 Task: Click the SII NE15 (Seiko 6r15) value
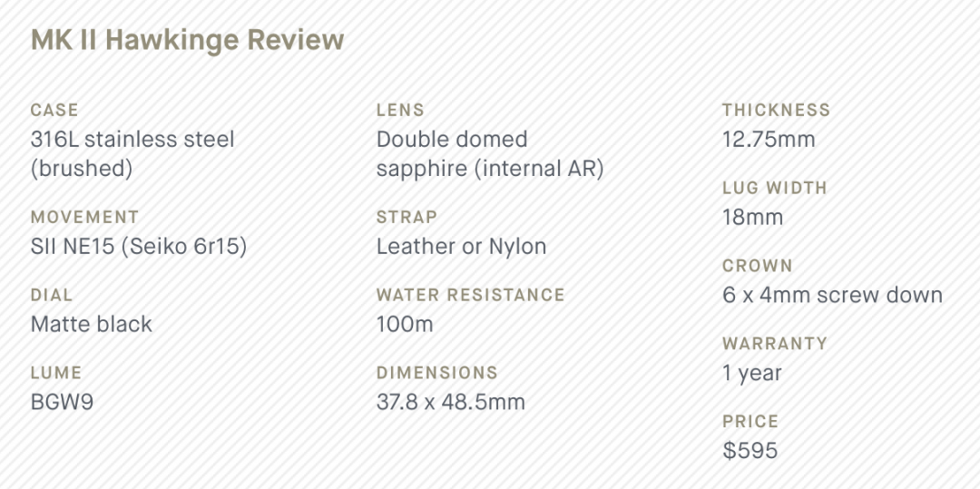point(139,247)
